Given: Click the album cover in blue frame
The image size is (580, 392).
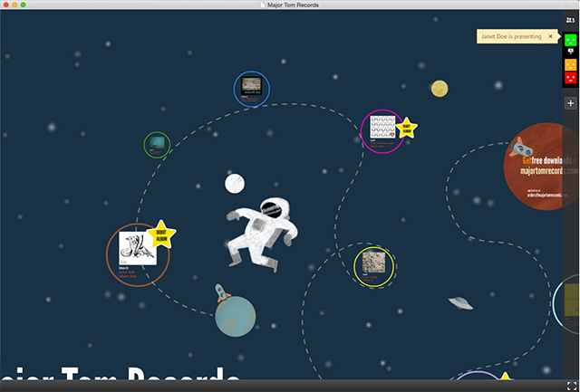Looking at the screenshot, I should (x=252, y=86).
